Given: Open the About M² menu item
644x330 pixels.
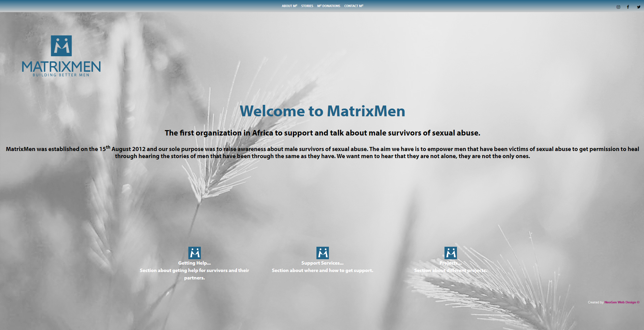Looking at the screenshot, I should pos(289,6).
